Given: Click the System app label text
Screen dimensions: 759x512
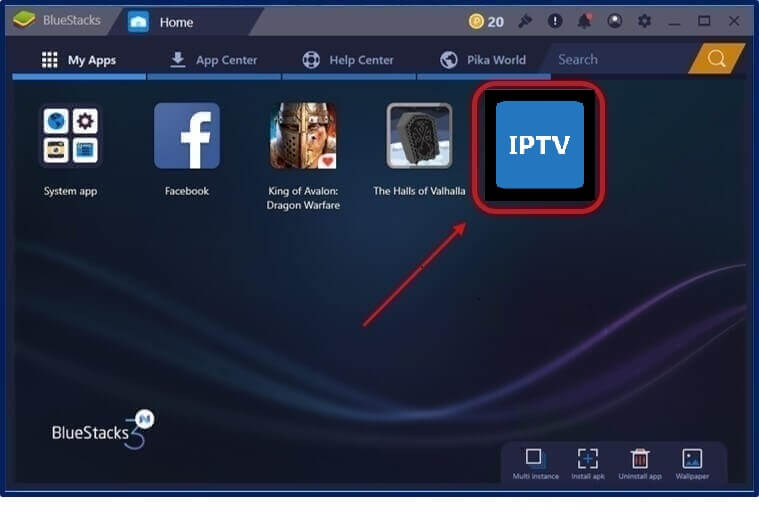Looking at the screenshot, I should pos(71,191).
